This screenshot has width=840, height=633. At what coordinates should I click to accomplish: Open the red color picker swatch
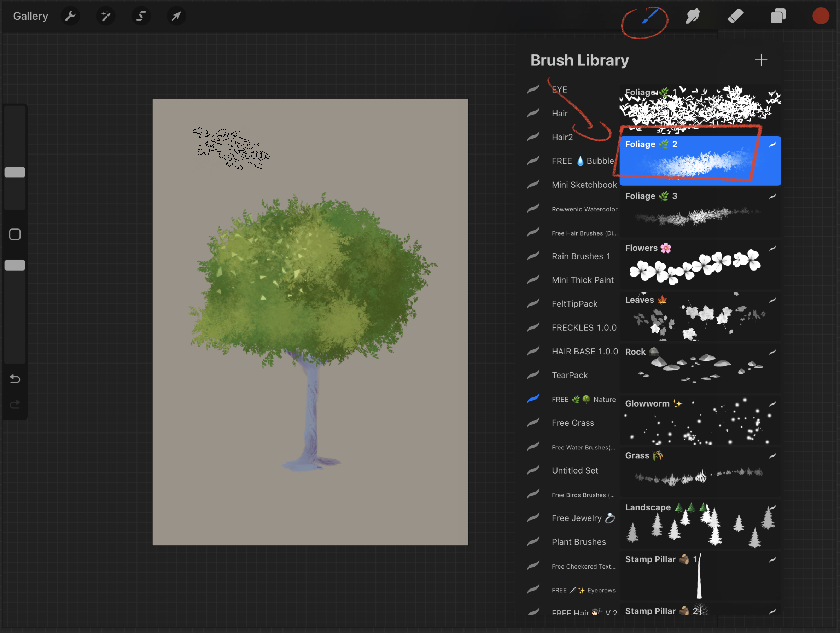coord(820,16)
